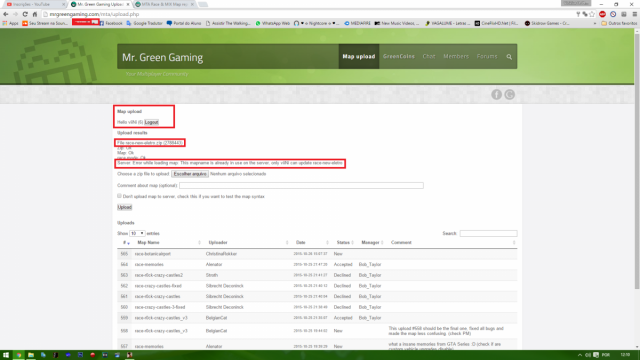Viewport: 640px width, 360px height.
Task: Click the red Adblock extension icon
Action: (602, 14)
